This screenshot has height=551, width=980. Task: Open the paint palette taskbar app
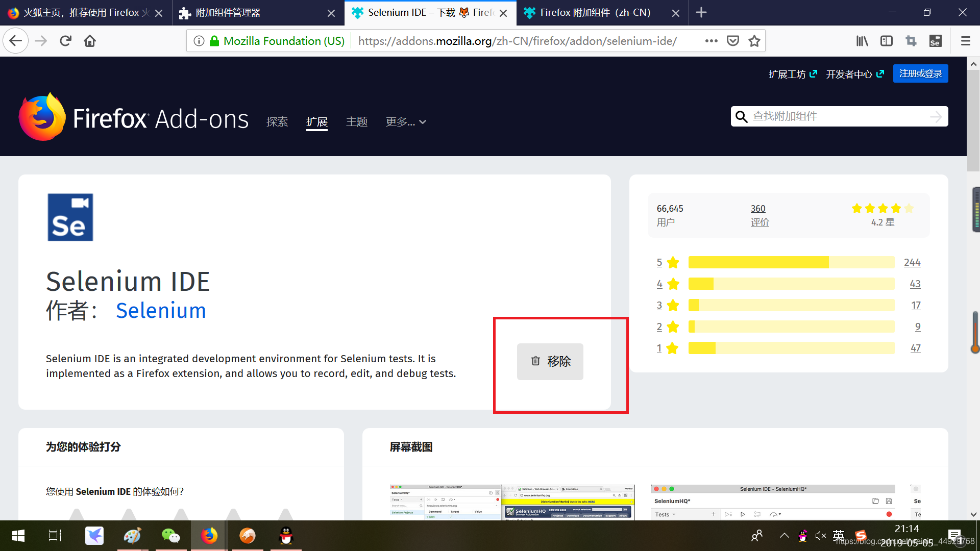132,536
